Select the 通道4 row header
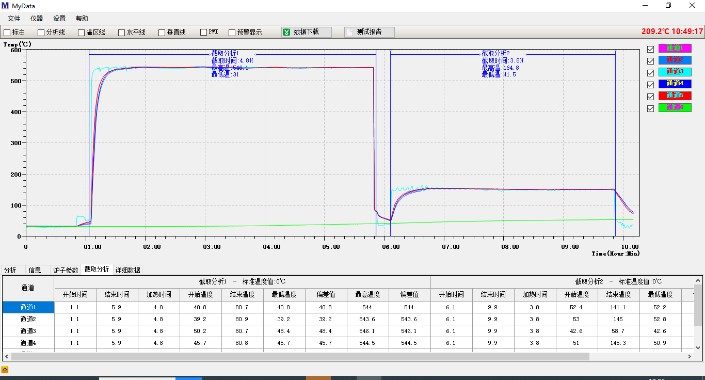 [28, 343]
